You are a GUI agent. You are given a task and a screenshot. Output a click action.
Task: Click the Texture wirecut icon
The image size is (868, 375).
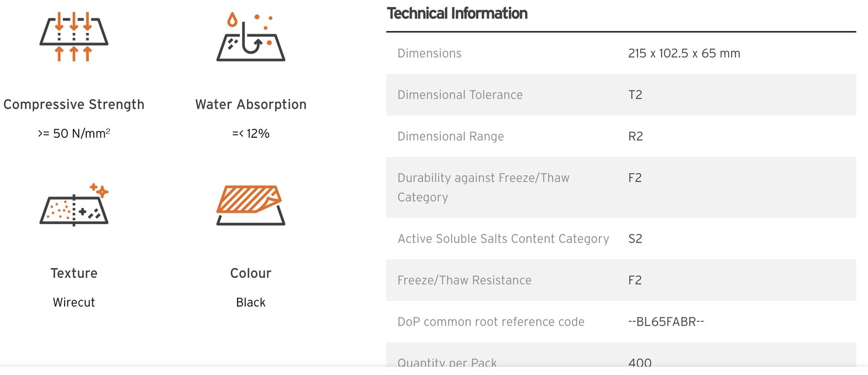[x=74, y=205]
